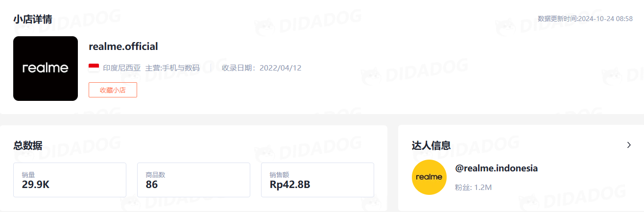Select the 销售额 Rp42.8B stat card
644x212 pixels.
(317, 180)
